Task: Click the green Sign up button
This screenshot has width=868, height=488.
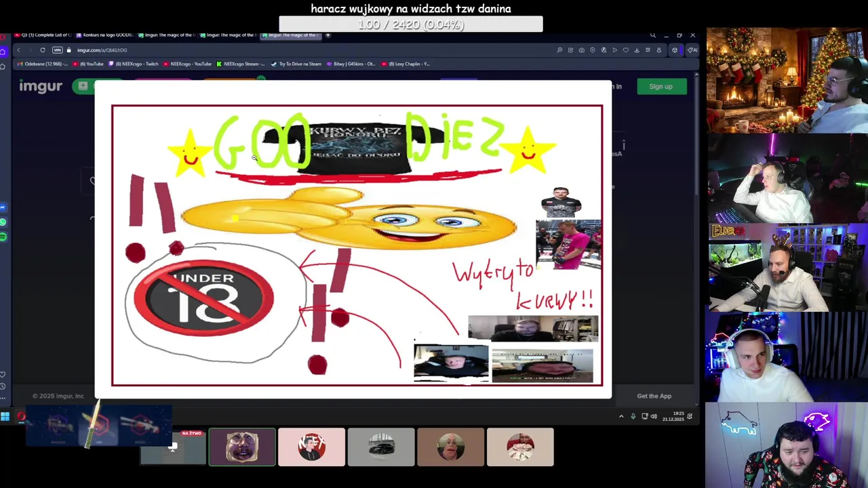Action: tap(660, 87)
